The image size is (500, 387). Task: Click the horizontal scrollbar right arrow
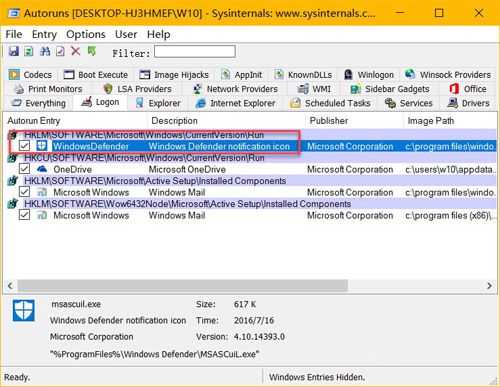click(x=489, y=286)
